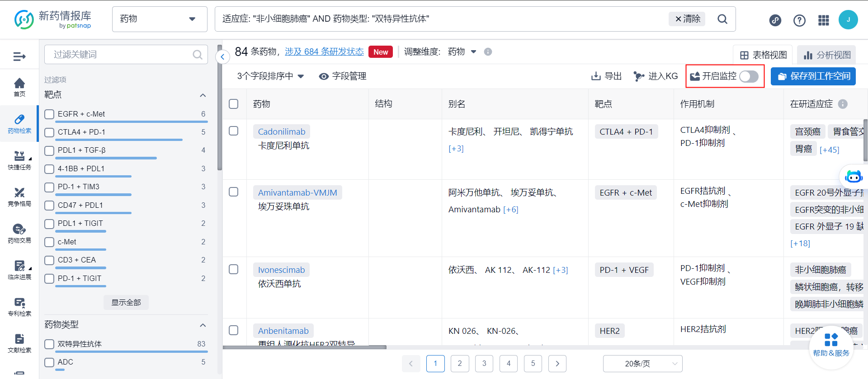Open 字段管理 field manager
Image resolution: width=868 pixels, height=379 pixels.
pyautogui.click(x=342, y=76)
